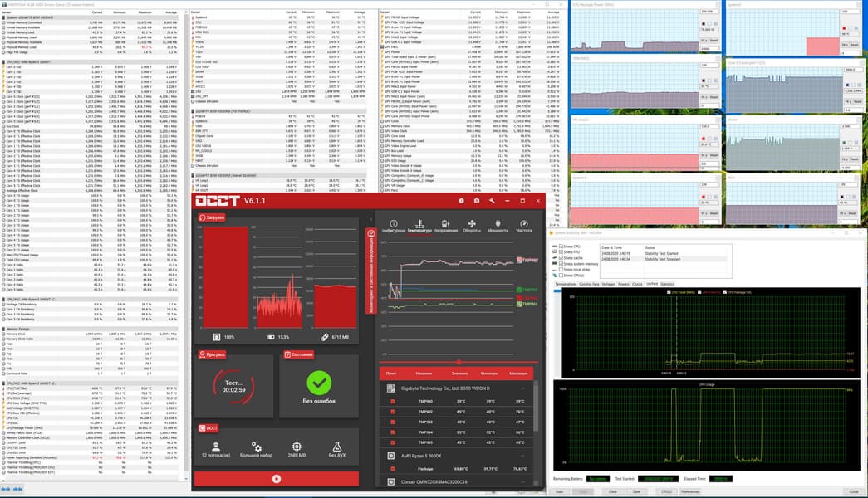Viewport: 868px width, 498px height.
Task: Toggle Stress CPU checkbox in AIDA64
Action: 561,247
